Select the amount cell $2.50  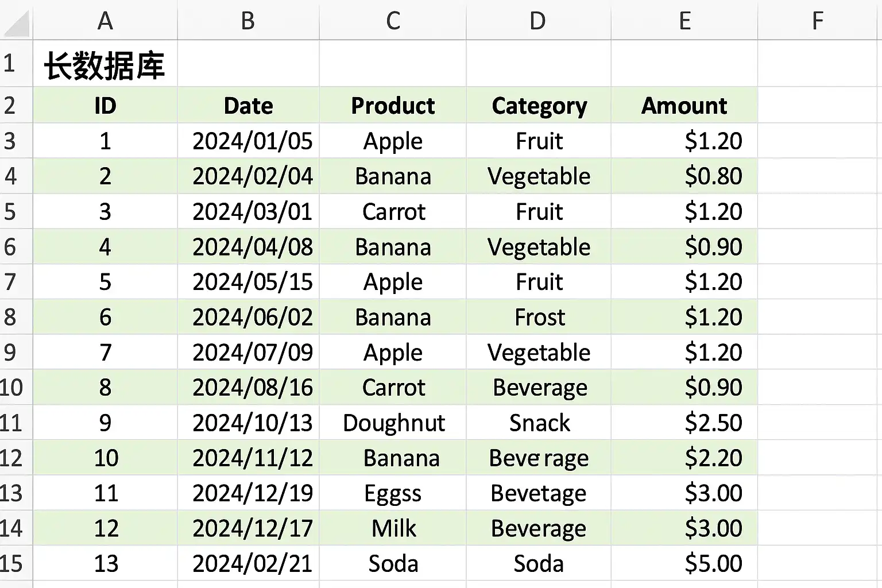coord(684,423)
